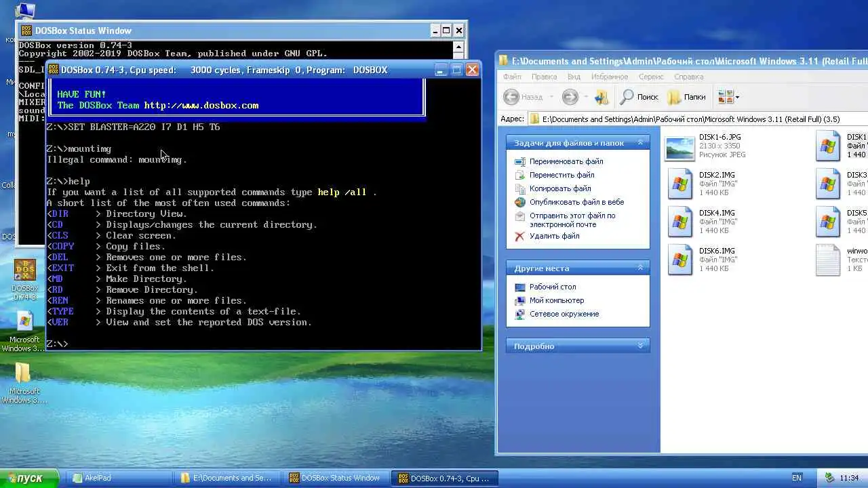This screenshot has height=488, width=868.
Task: Open the Help (Справка) menu in Explorer
Action: click(x=688, y=77)
